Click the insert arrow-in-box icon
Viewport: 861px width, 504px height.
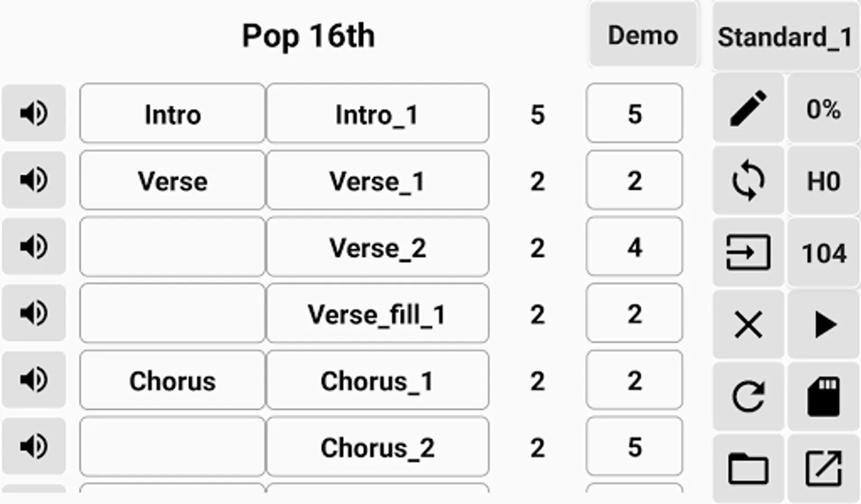[748, 253]
